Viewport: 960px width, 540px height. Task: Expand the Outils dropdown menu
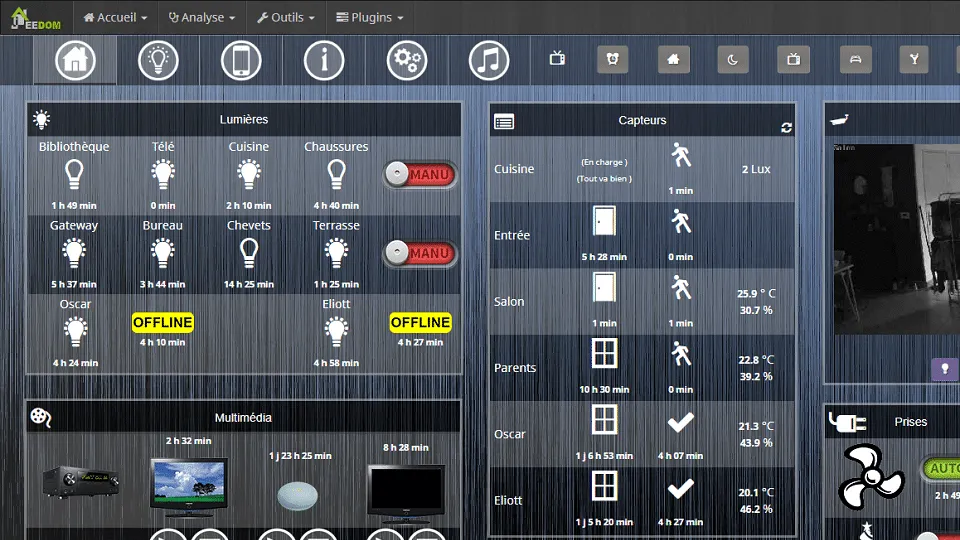coord(285,17)
